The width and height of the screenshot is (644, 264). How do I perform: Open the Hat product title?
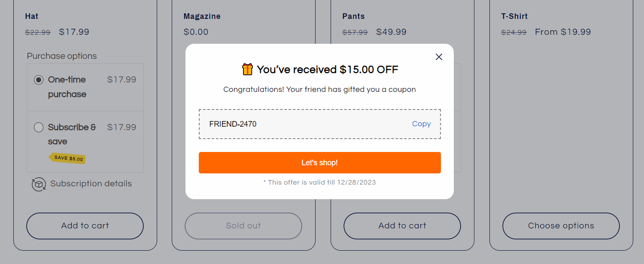(x=32, y=16)
